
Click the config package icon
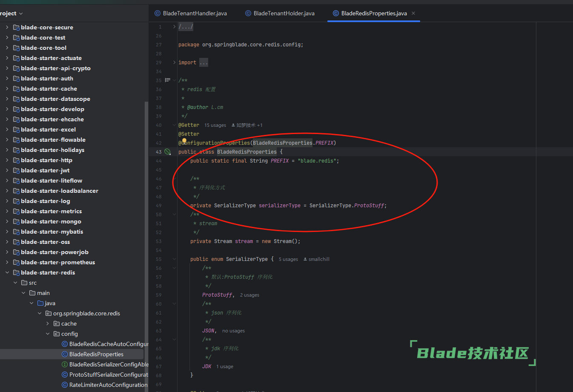pos(57,334)
